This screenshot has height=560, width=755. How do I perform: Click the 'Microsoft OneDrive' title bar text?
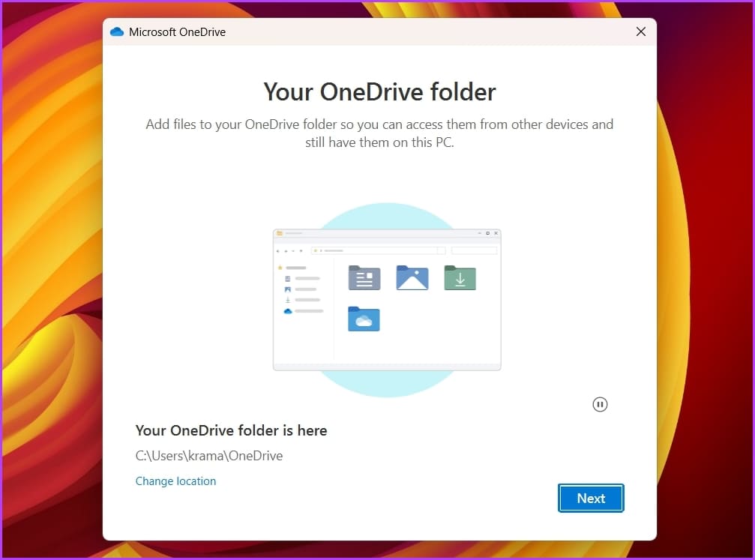coord(177,31)
